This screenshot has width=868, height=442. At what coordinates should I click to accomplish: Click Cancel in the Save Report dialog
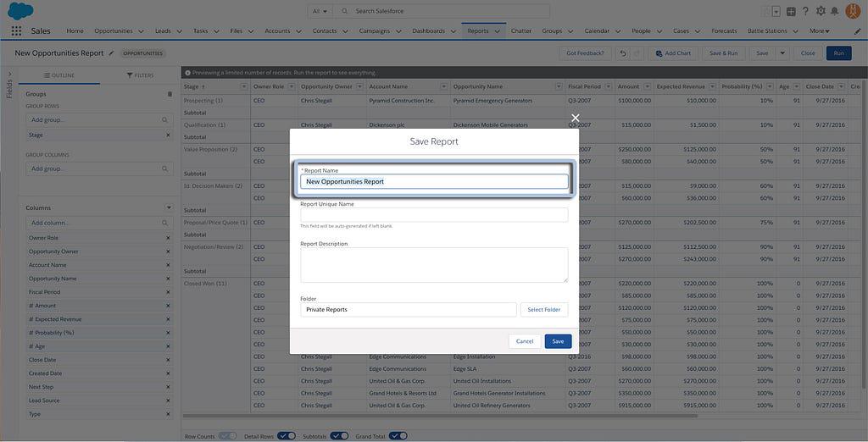525,341
